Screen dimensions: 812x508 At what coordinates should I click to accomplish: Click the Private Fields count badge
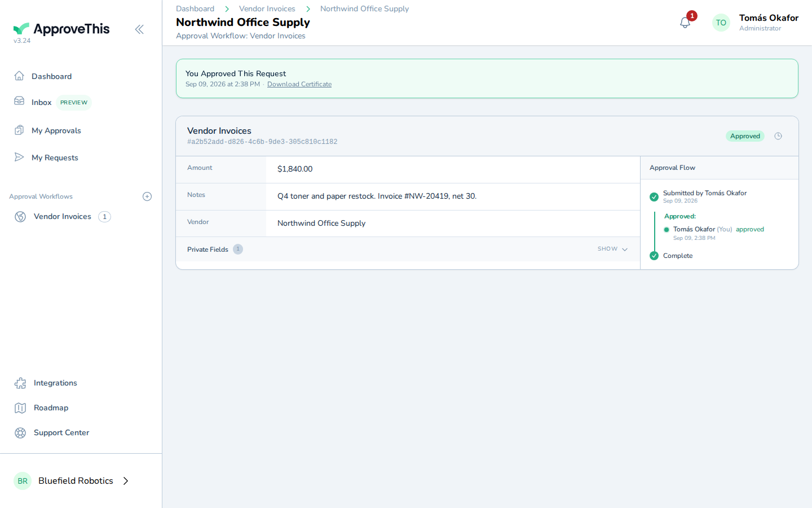point(238,249)
